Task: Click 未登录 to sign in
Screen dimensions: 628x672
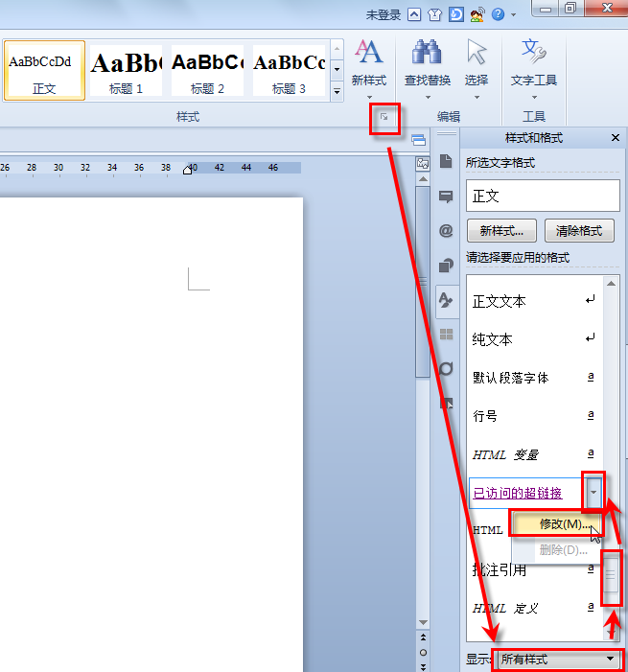Action: click(383, 15)
